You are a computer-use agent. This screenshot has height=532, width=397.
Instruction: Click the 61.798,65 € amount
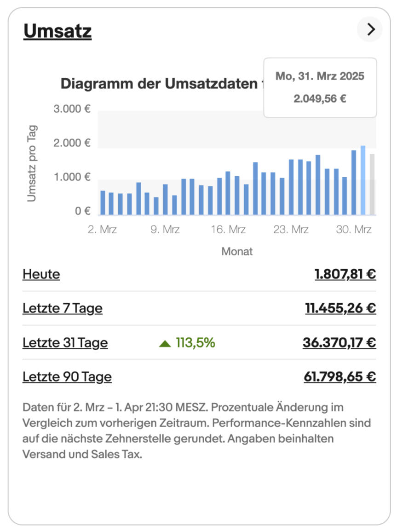point(339,377)
